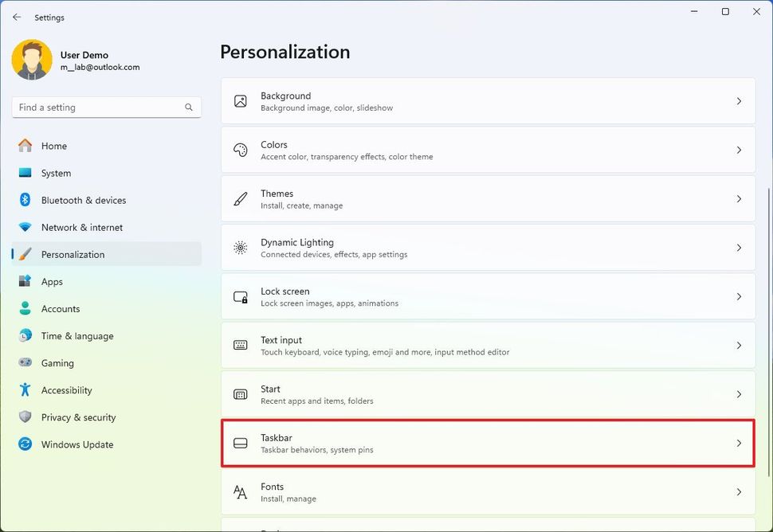This screenshot has width=773, height=532.
Task: Open Time & language label
Action: (77, 336)
